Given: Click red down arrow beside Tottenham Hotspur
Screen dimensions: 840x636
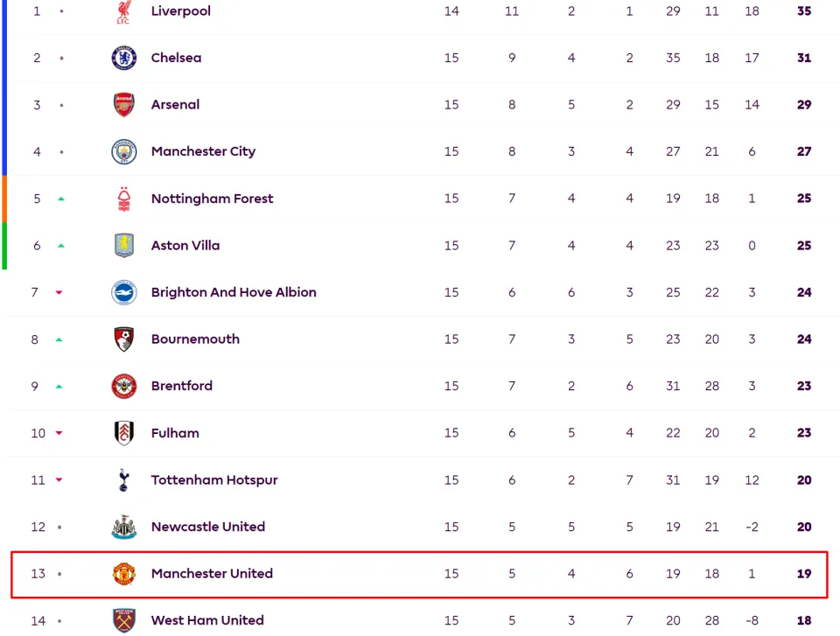Looking at the screenshot, I should (x=59, y=480).
